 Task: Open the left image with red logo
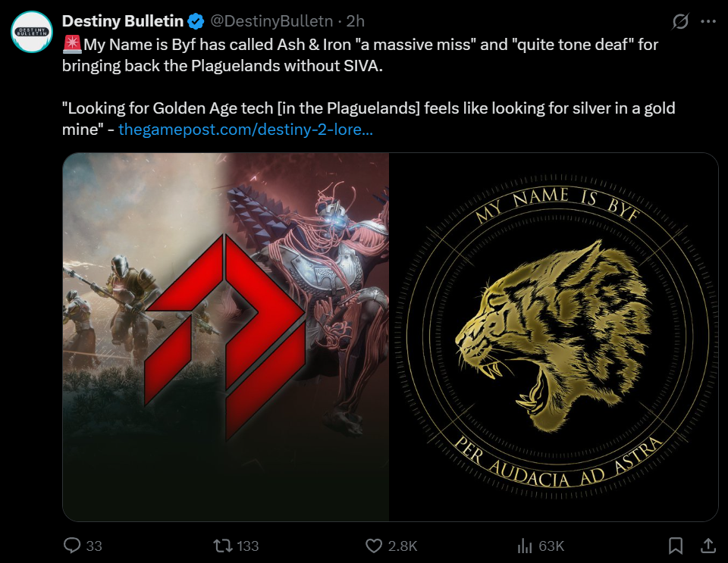(226, 336)
